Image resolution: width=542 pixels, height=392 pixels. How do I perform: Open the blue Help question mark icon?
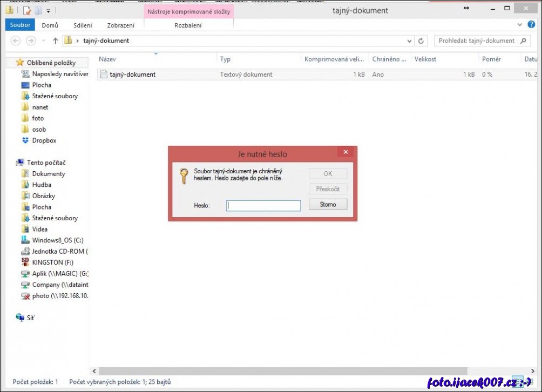531,25
